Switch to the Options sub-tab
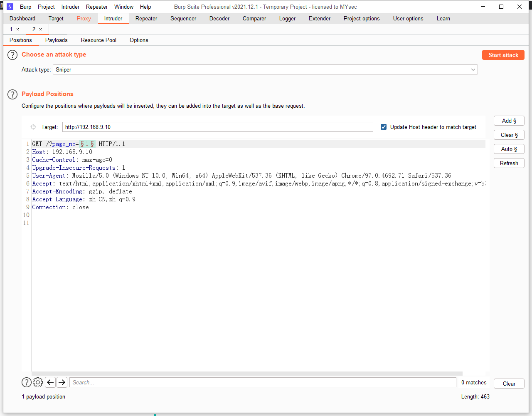Viewport: 532px width, 416px height. 139,40
